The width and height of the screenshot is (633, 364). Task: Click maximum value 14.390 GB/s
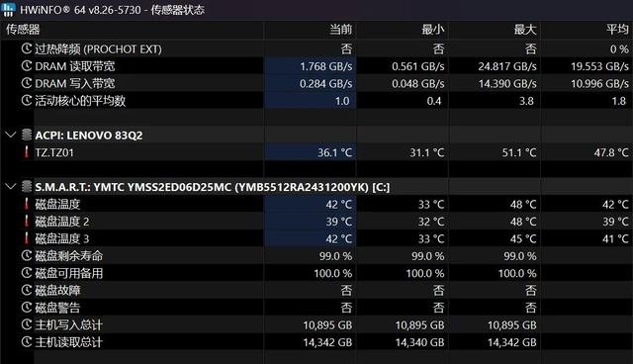[507, 83]
